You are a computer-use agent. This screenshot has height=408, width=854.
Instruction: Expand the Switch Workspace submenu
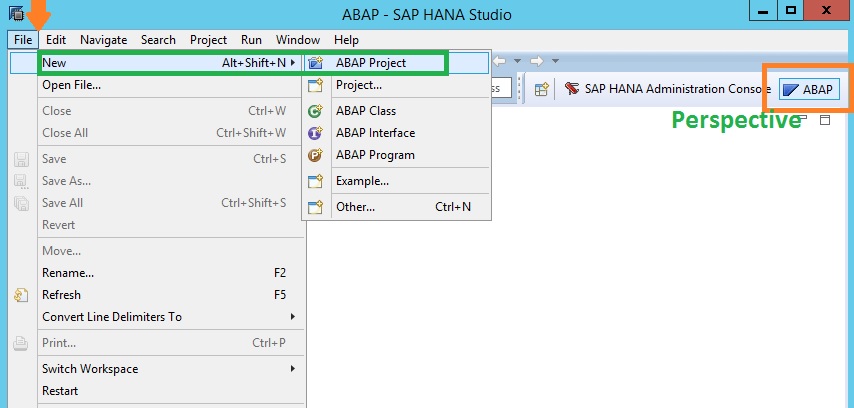coord(293,369)
